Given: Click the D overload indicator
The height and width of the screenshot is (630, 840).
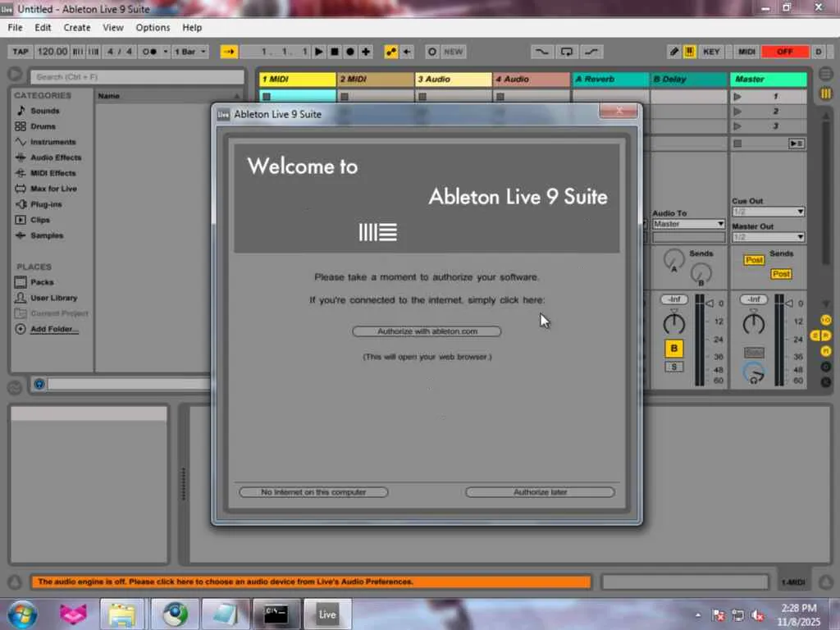Looking at the screenshot, I should [x=818, y=52].
